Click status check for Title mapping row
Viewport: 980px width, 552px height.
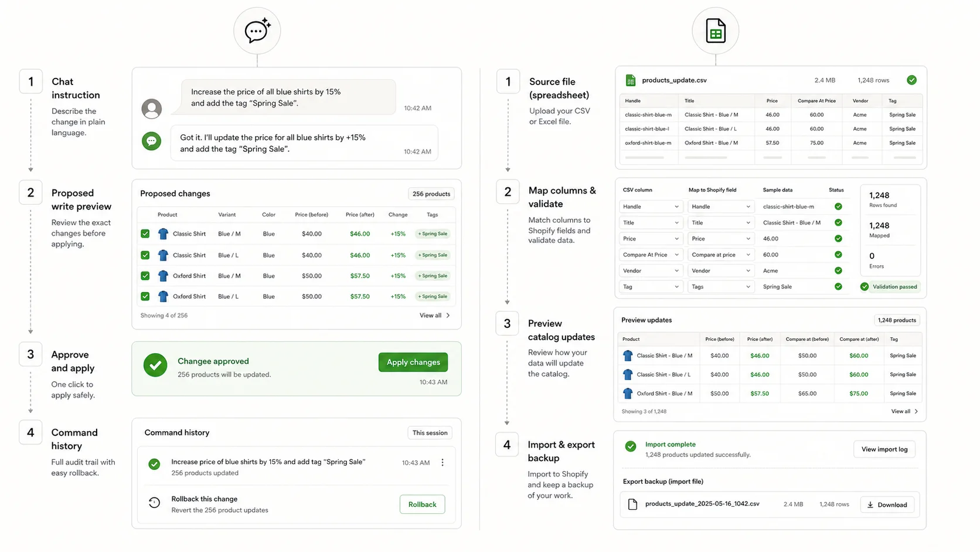838,222
